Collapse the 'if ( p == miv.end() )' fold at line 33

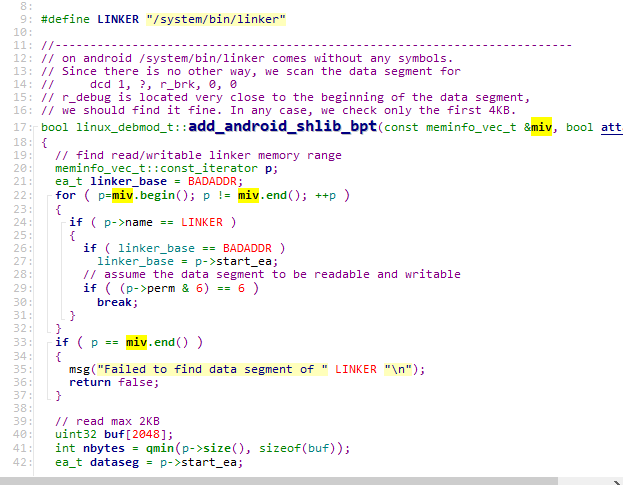(49, 342)
